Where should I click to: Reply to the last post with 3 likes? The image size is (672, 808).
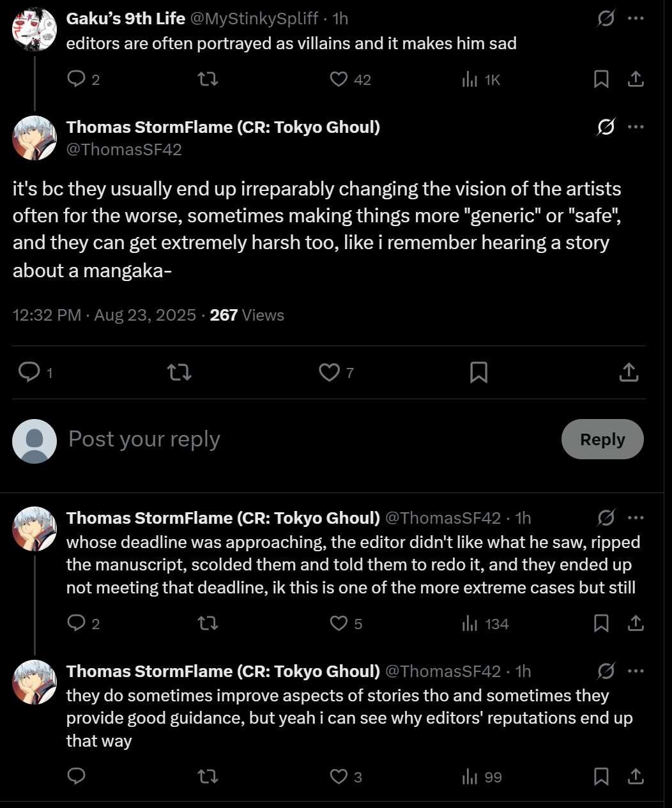pyautogui.click(x=76, y=777)
